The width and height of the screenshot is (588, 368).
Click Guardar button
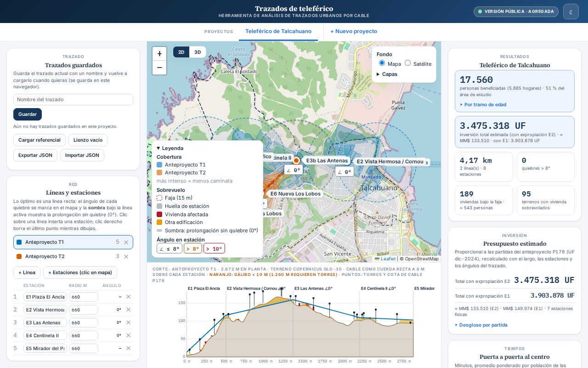(x=28, y=114)
